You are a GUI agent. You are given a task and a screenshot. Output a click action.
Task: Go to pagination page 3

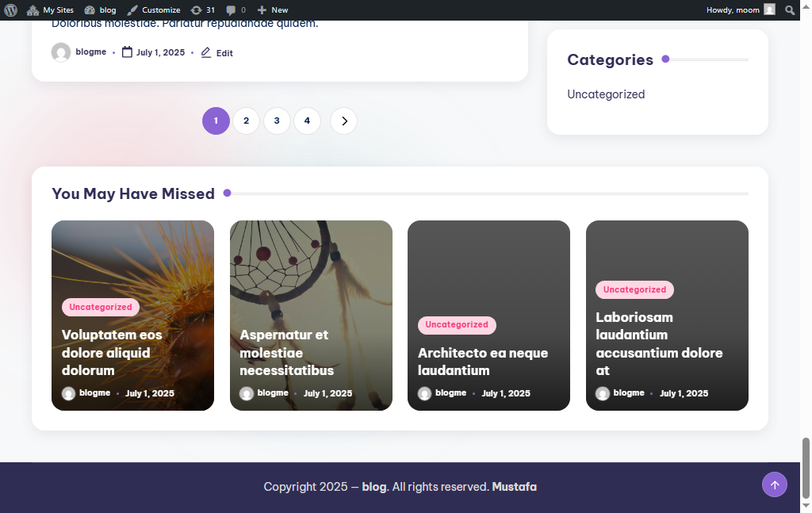click(x=277, y=121)
